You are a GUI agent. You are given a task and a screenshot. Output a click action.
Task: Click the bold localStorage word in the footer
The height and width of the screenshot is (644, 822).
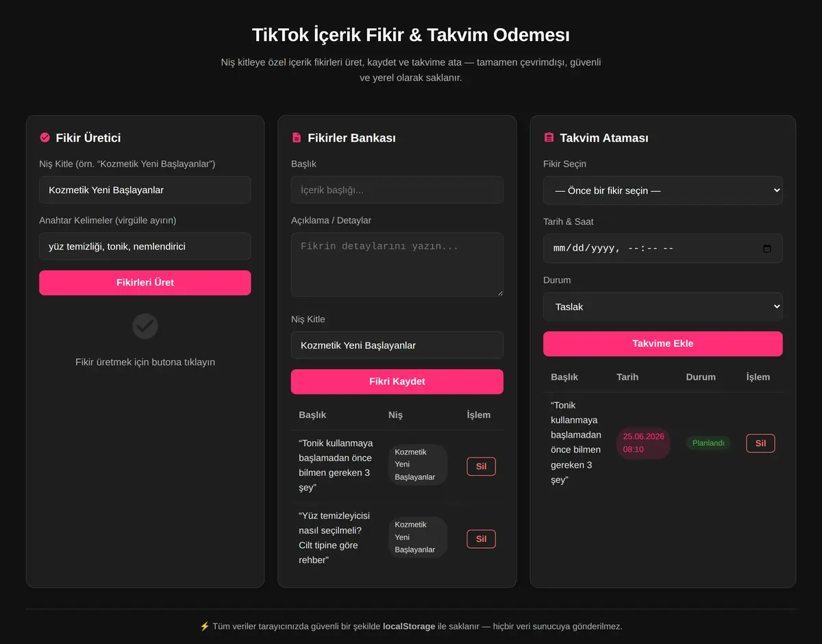(x=409, y=626)
